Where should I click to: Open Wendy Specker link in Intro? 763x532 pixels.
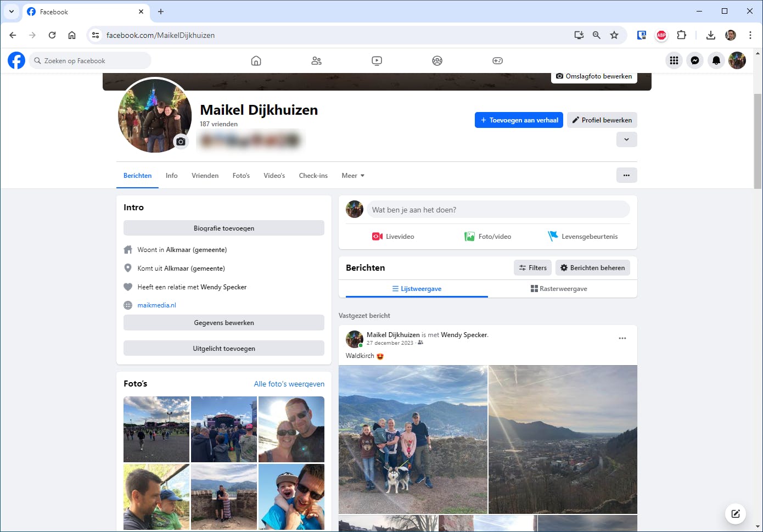223,287
